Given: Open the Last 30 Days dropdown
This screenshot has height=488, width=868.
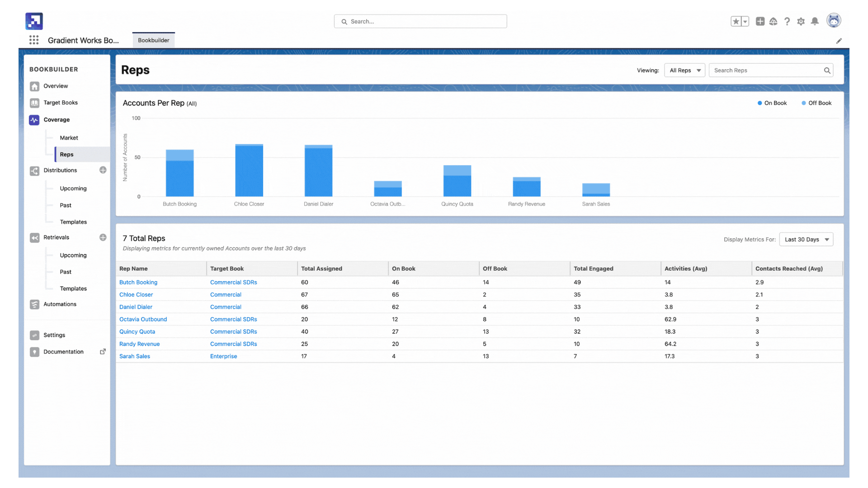Looking at the screenshot, I should 806,239.
